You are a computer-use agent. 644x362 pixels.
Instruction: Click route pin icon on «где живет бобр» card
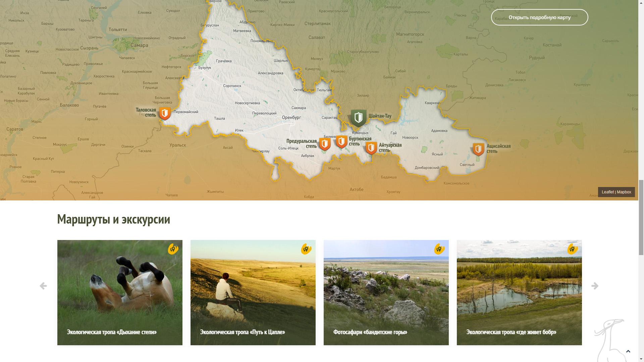573,249
